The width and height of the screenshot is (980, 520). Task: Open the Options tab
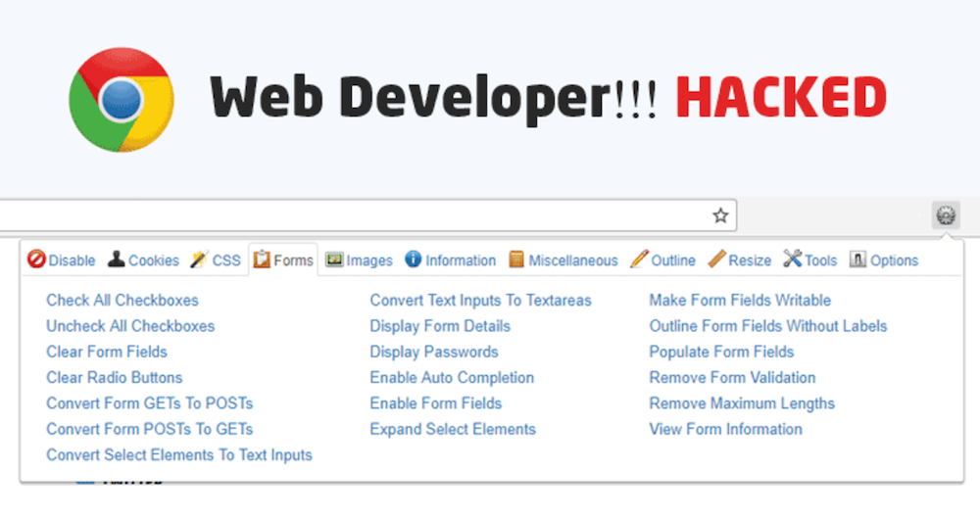(x=893, y=260)
